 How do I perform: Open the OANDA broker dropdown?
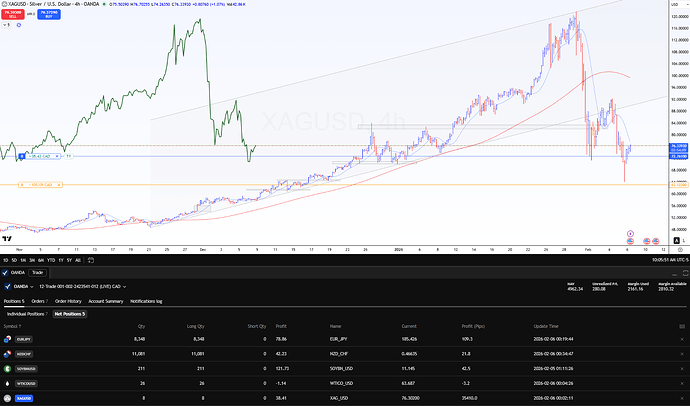point(19,286)
